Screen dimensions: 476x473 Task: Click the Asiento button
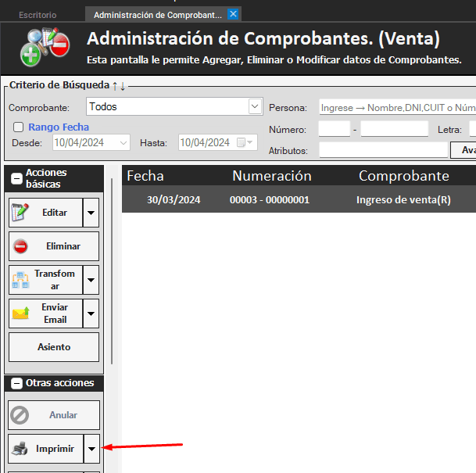tap(54, 347)
